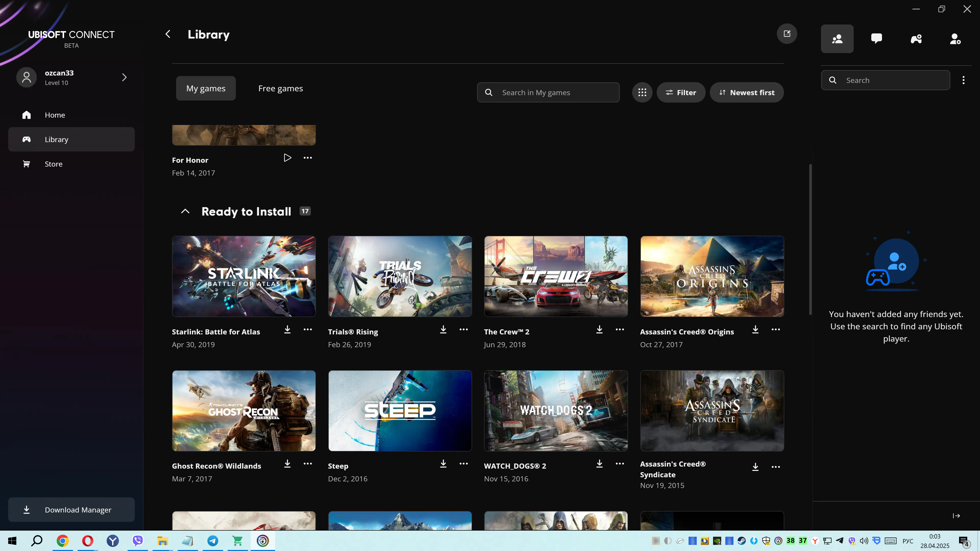Open WATCH_DOGS 2 more options

620,464
